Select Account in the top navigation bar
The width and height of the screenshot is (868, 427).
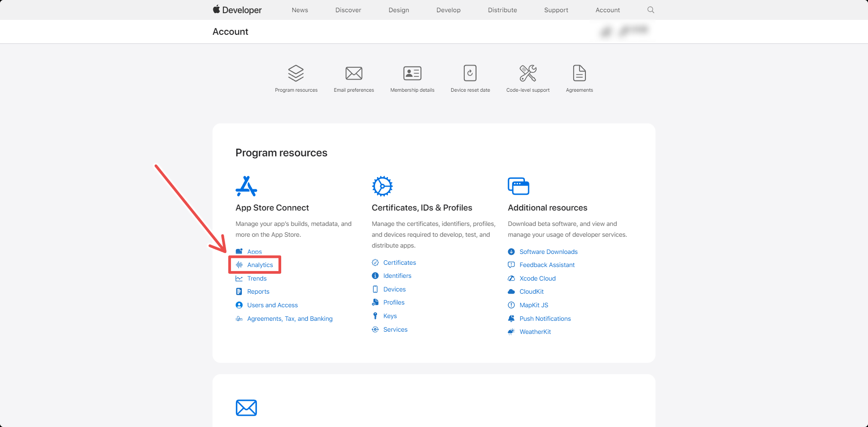(x=608, y=10)
